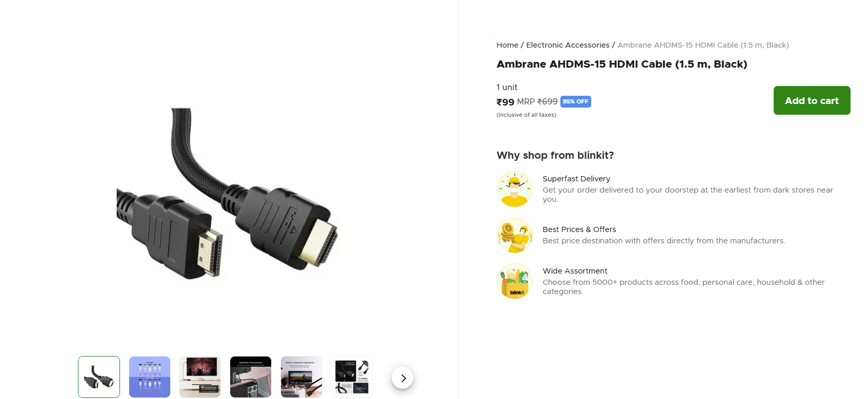
Task: Open Electronic Accessories breadcrumb category
Action: (568, 45)
